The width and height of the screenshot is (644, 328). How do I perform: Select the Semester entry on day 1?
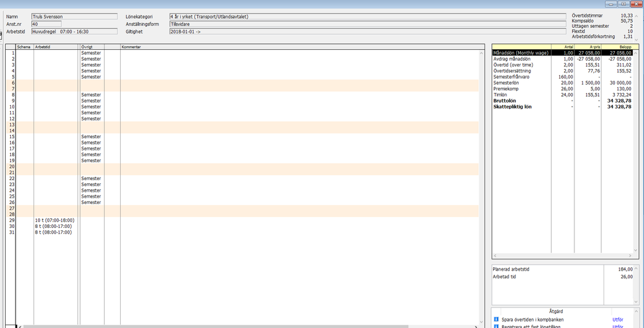91,53
